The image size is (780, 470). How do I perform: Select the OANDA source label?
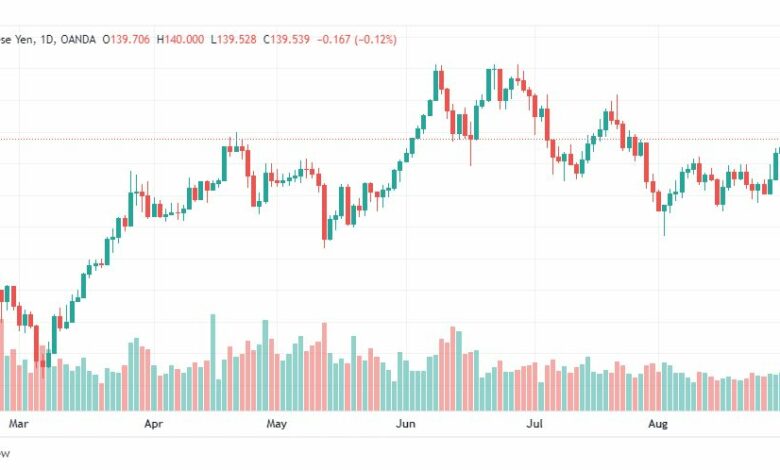click(78, 40)
